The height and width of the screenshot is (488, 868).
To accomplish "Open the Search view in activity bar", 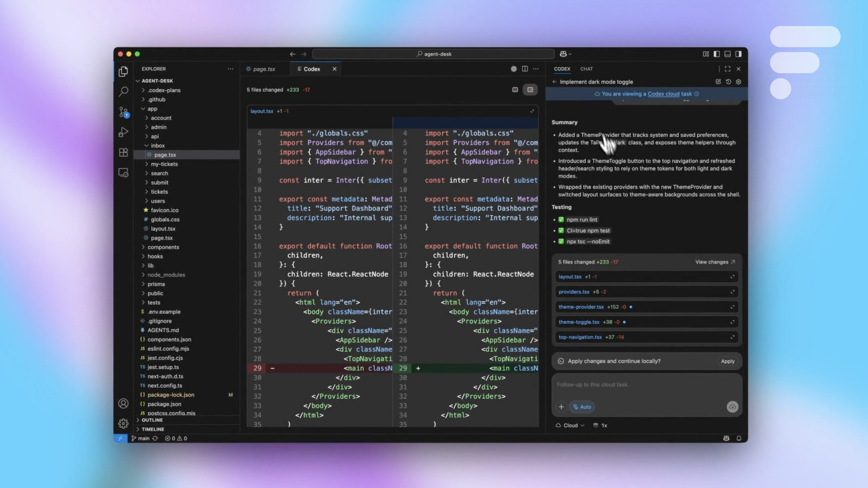I will click(x=124, y=92).
